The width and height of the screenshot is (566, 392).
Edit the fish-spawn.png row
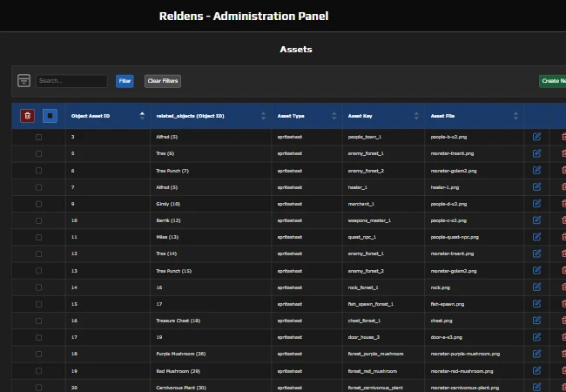(536, 303)
